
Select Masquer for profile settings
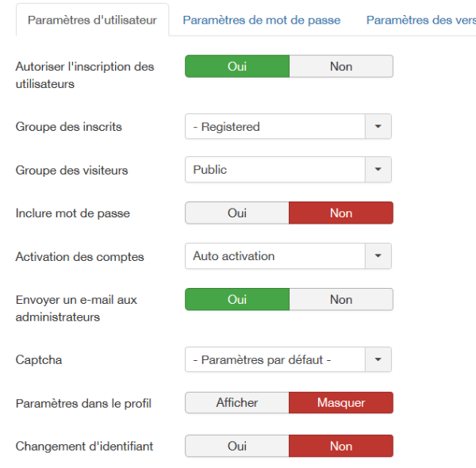click(x=341, y=403)
